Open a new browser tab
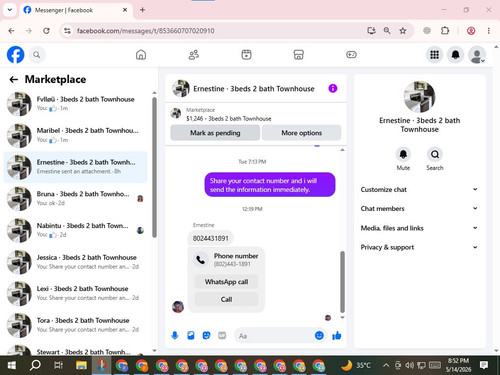 142,10
